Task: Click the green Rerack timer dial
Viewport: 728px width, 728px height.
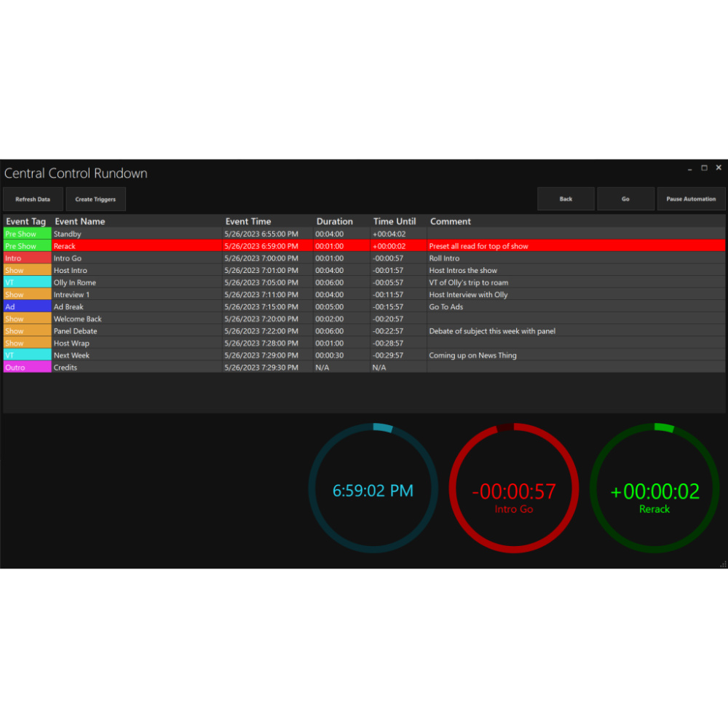Action: coord(654,488)
